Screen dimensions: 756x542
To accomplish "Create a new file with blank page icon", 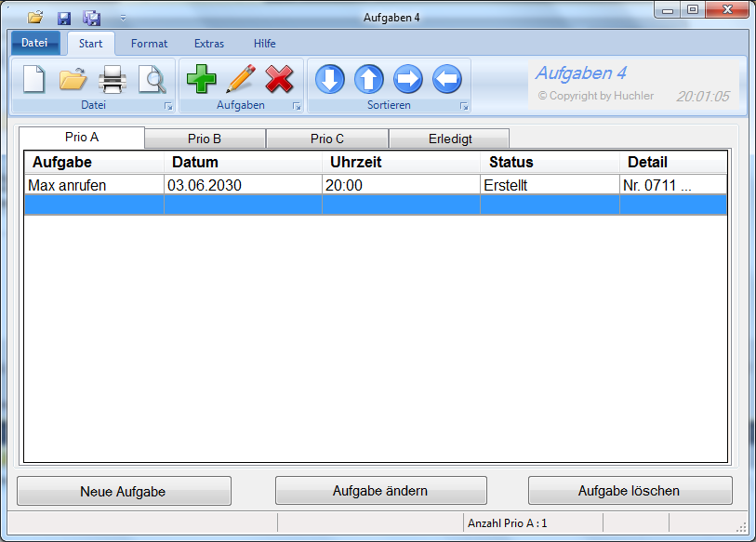I will point(33,79).
